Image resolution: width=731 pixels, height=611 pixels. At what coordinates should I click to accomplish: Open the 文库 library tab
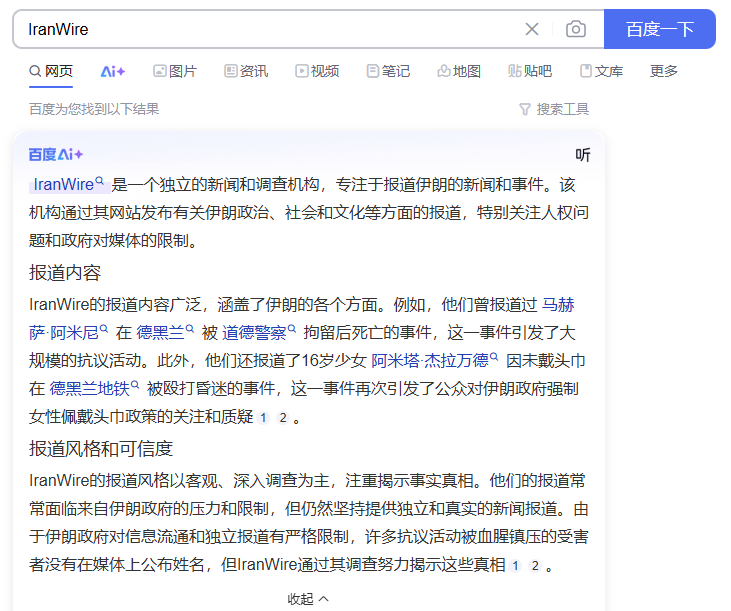click(x=601, y=71)
